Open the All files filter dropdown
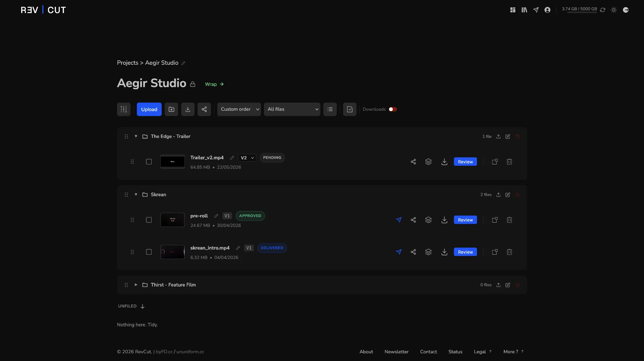Image resolution: width=644 pixels, height=361 pixels. (292, 109)
